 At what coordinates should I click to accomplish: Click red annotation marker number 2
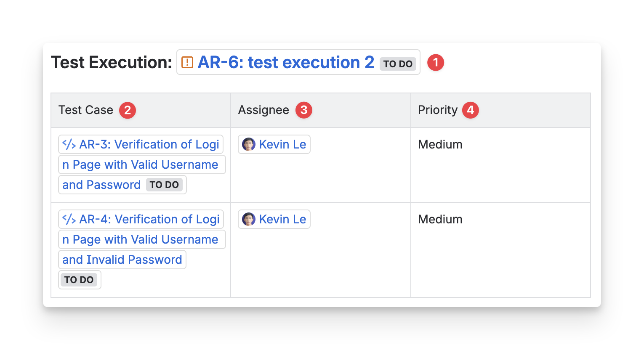click(128, 110)
